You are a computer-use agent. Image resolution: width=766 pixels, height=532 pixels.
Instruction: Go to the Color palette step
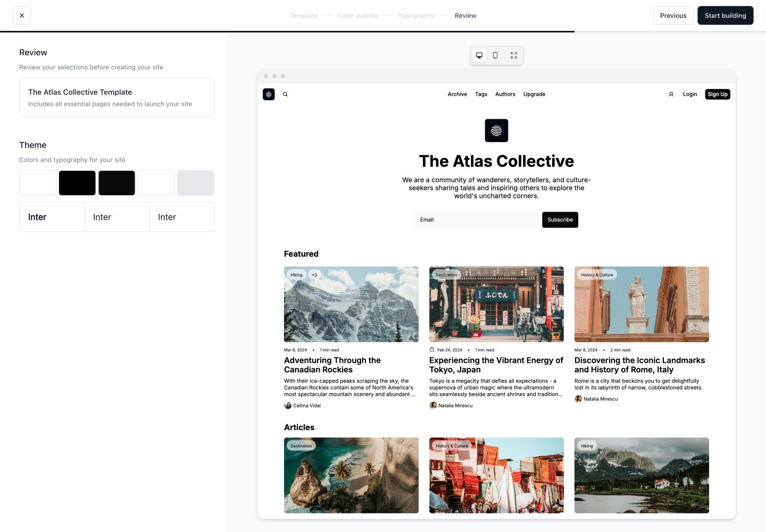click(x=357, y=16)
